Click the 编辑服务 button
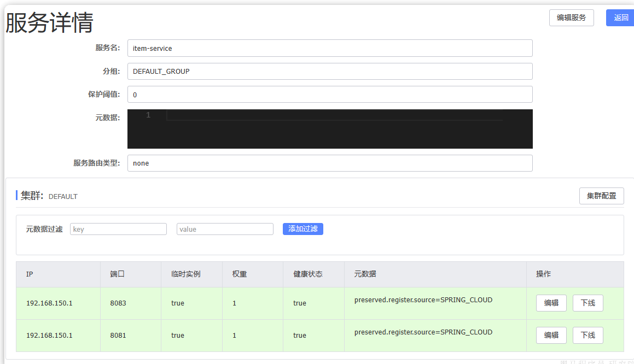Viewport: 634px width, 364px height. (571, 17)
